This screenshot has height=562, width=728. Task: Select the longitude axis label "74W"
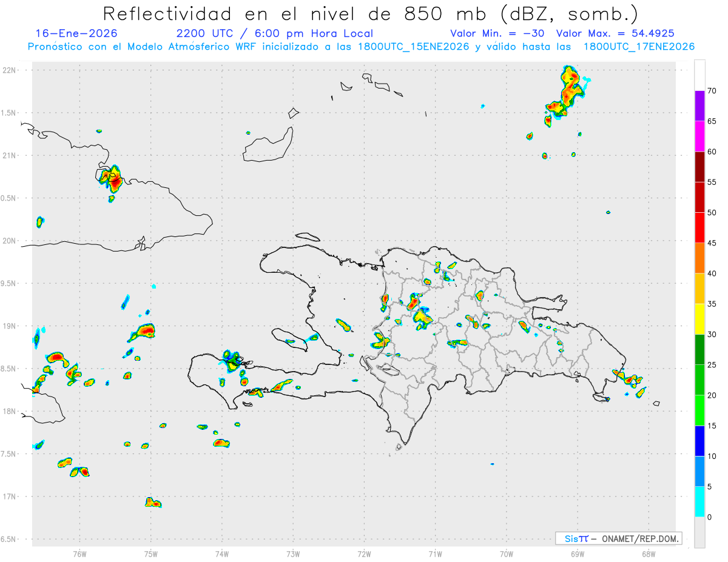pyautogui.click(x=222, y=553)
